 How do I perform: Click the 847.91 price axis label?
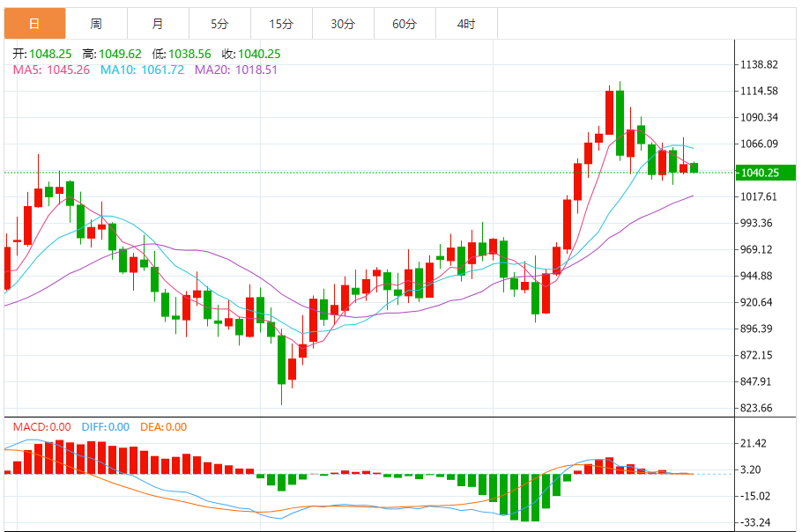(x=757, y=381)
